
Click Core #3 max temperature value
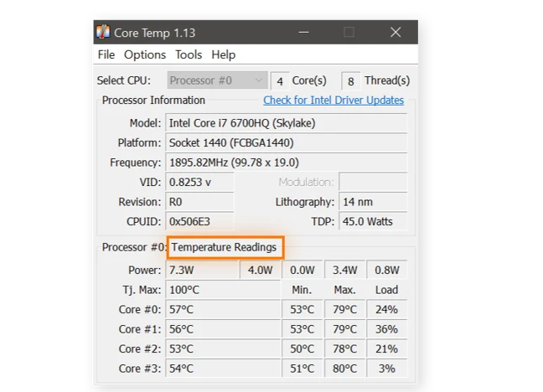pos(344,369)
